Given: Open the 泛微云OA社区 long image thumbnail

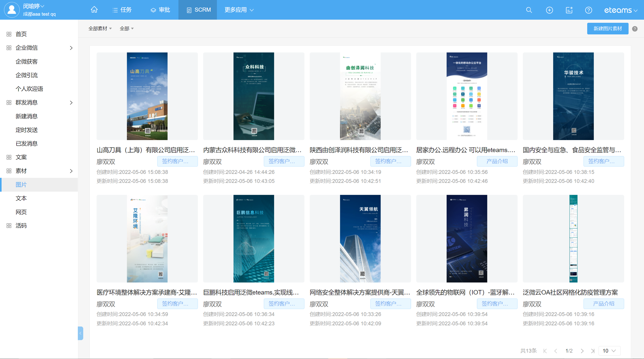Looking at the screenshot, I should [x=573, y=239].
